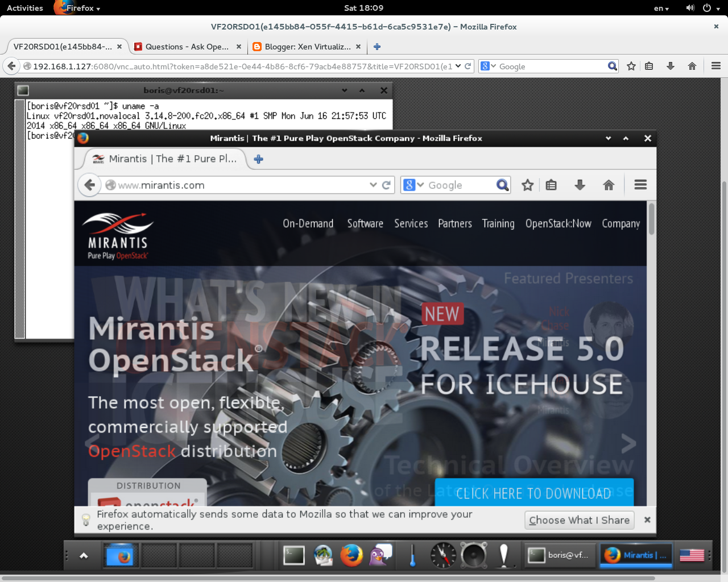Bookmark the outer VNC page with star
The width and height of the screenshot is (728, 582).
click(631, 66)
